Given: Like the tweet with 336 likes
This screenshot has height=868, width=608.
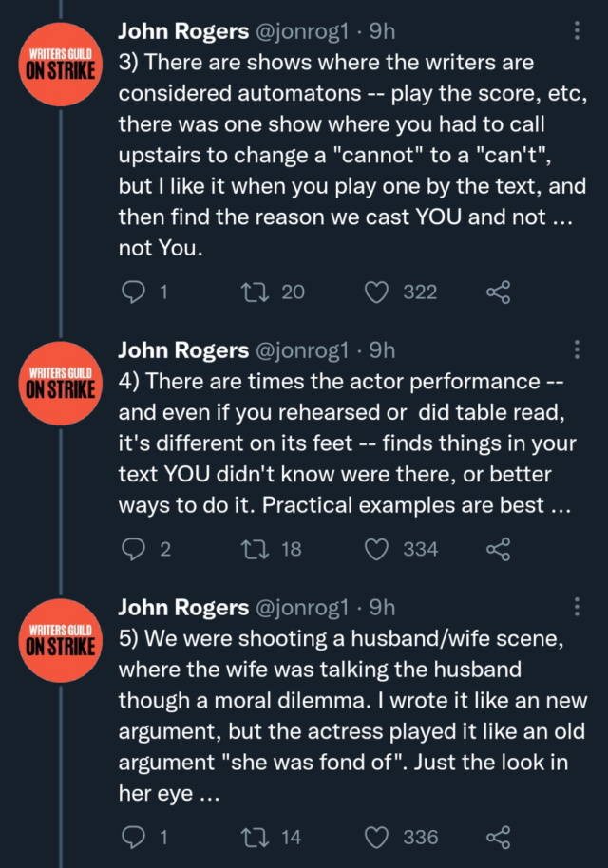Looking at the screenshot, I should (378, 837).
